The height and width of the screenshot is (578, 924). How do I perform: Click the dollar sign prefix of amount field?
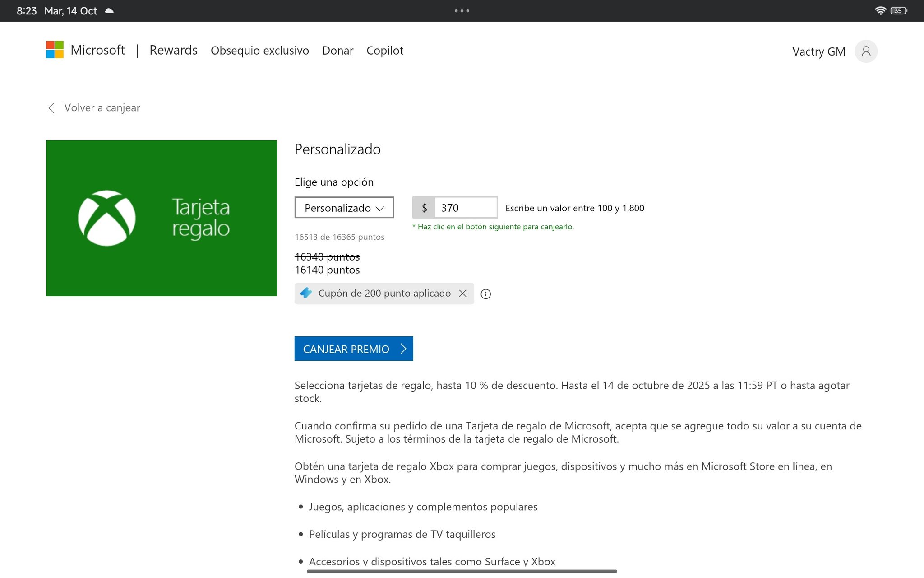(424, 208)
